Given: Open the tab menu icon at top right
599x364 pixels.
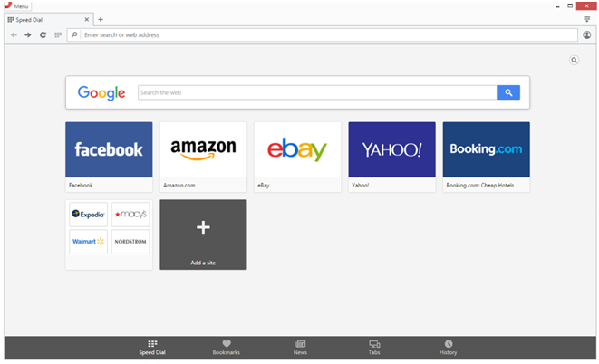Looking at the screenshot, I should point(586,19).
